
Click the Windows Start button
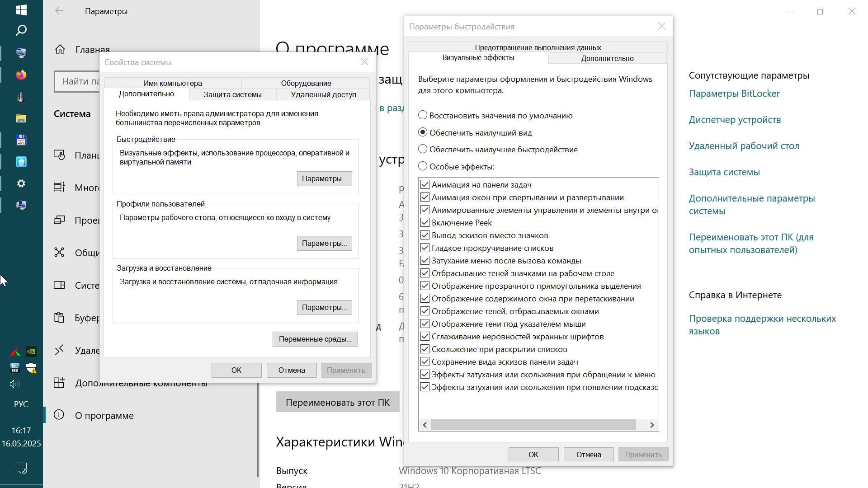click(21, 10)
